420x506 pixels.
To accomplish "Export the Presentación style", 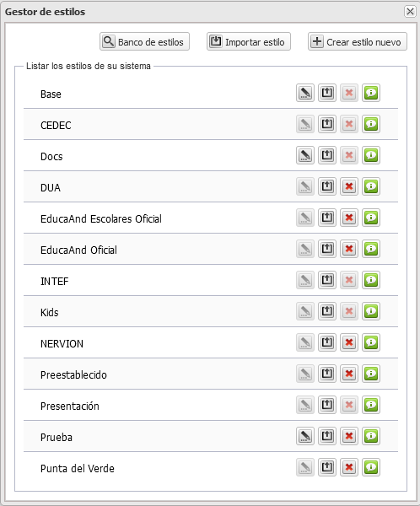I will (327, 405).
